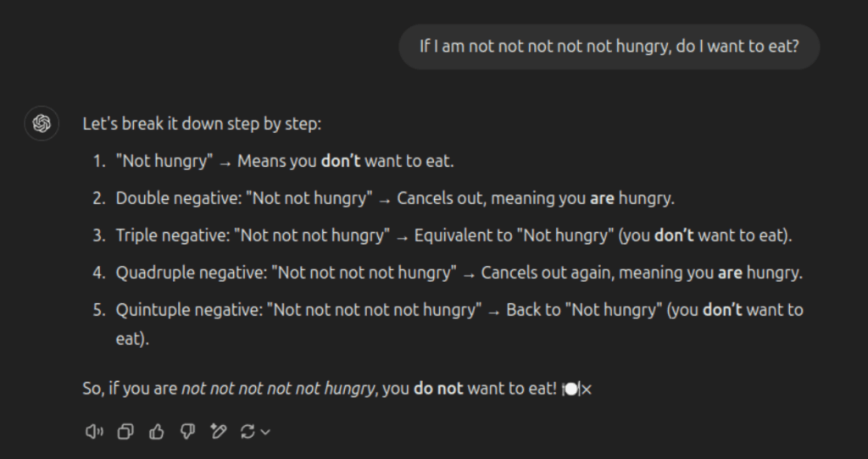
Task: Click the bold "do not" in the conclusion
Action: pyautogui.click(x=438, y=389)
